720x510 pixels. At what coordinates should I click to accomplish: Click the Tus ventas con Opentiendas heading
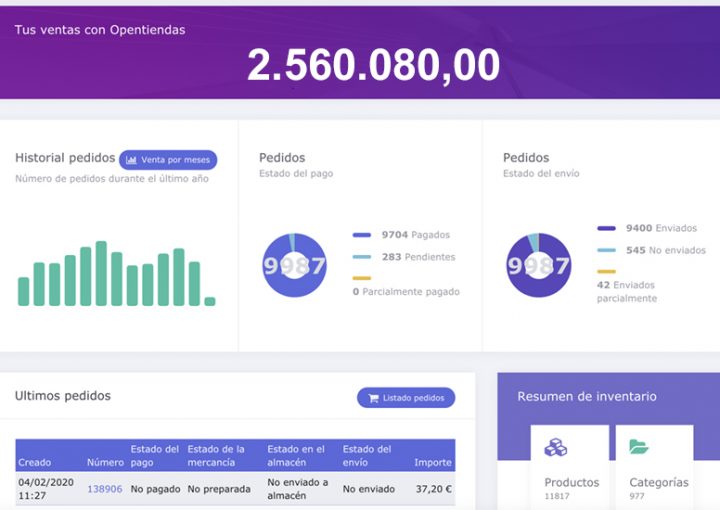point(100,30)
